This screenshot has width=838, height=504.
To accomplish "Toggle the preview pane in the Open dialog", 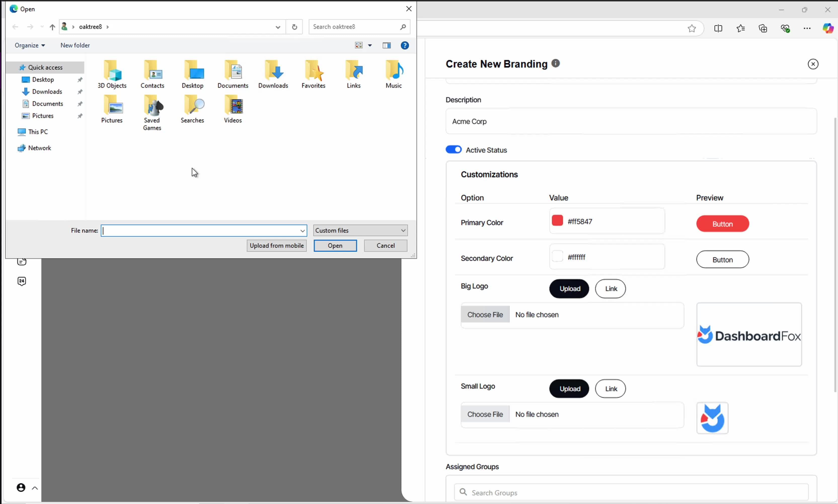I will click(x=386, y=45).
